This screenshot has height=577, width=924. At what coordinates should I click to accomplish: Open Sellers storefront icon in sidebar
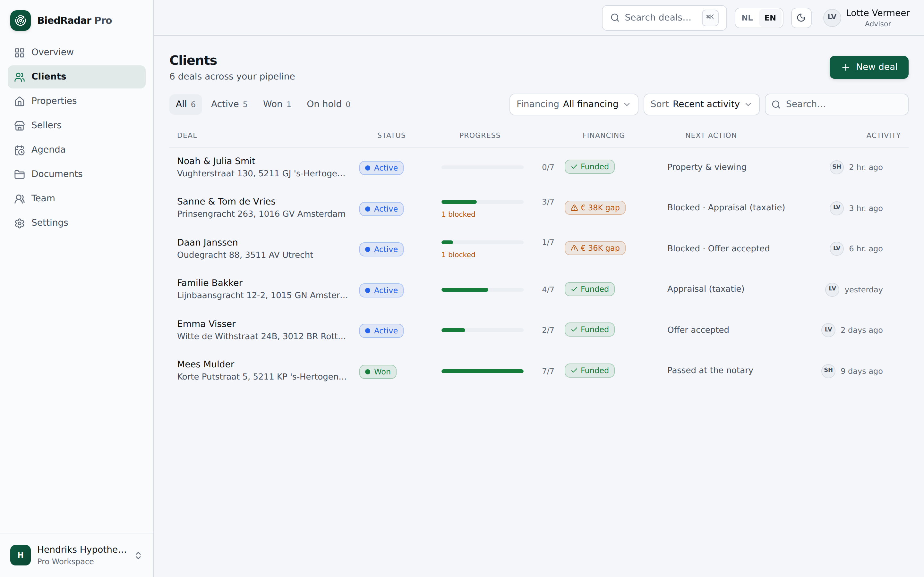coord(20,126)
